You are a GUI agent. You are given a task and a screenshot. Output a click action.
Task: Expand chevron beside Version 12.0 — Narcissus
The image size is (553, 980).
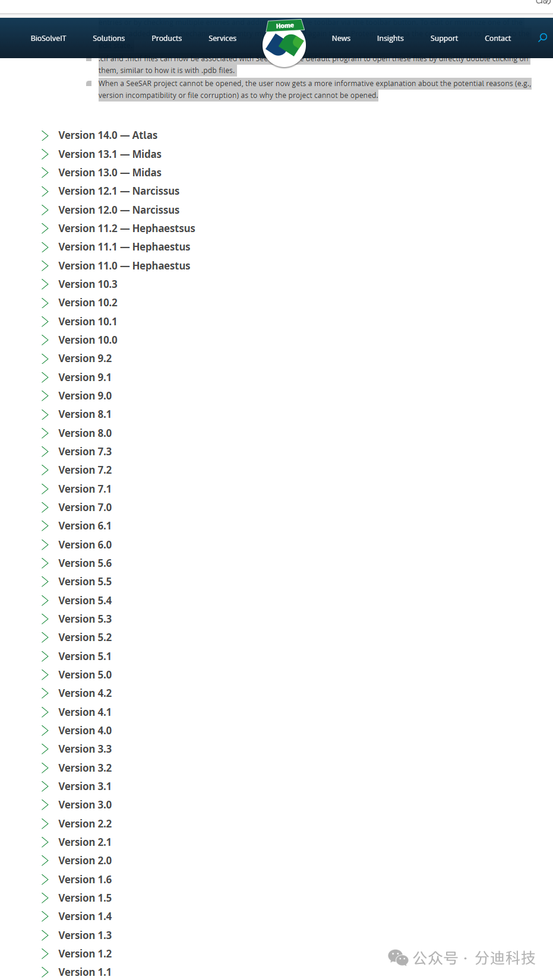click(45, 210)
